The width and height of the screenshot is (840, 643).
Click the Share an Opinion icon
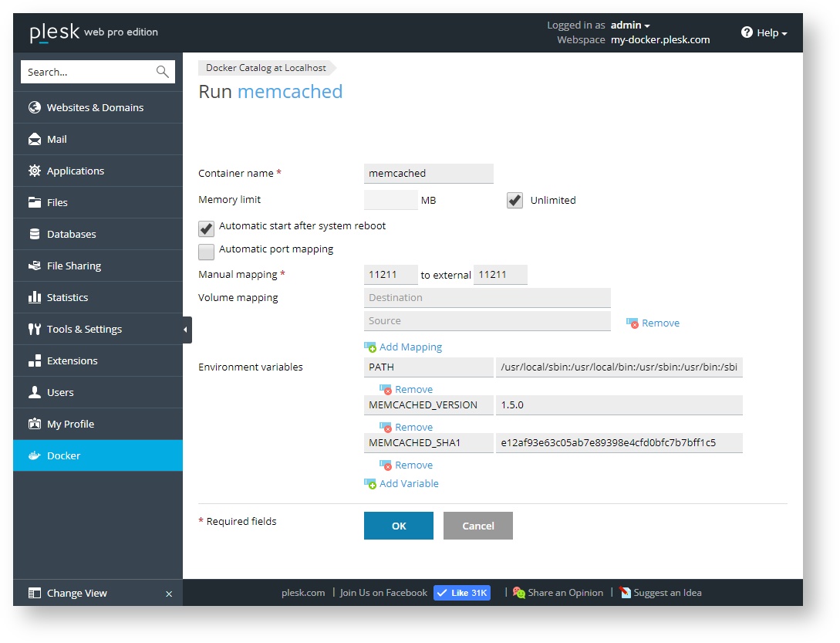click(519, 593)
